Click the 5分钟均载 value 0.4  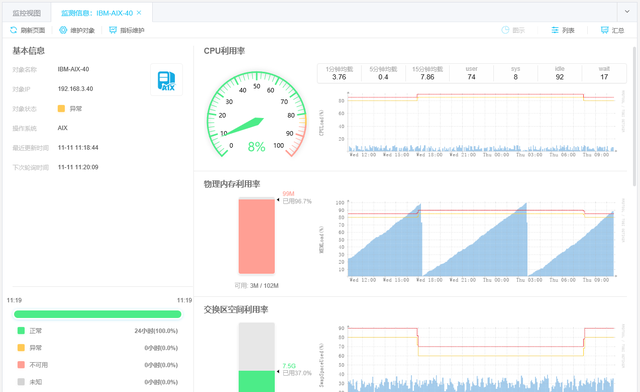tap(383, 77)
